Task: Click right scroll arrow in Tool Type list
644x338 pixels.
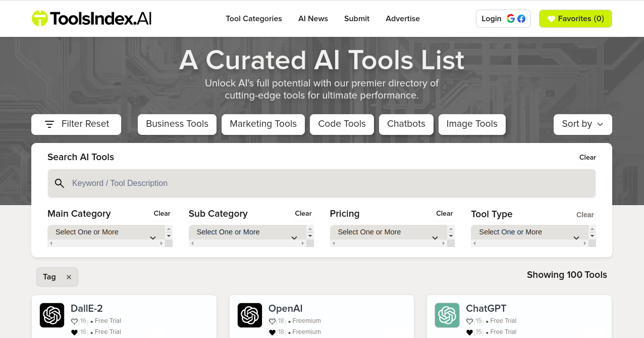Action: click(x=585, y=244)
